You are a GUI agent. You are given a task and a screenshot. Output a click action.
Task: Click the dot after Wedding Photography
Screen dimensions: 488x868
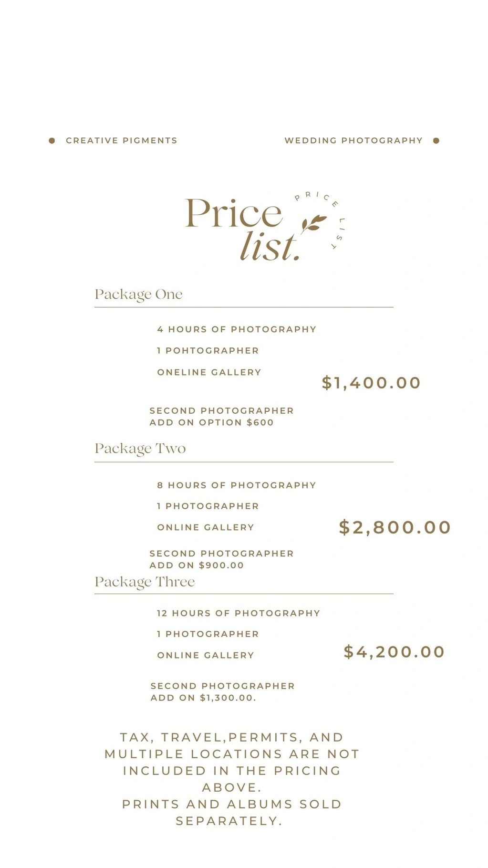[x=436, y=140]
